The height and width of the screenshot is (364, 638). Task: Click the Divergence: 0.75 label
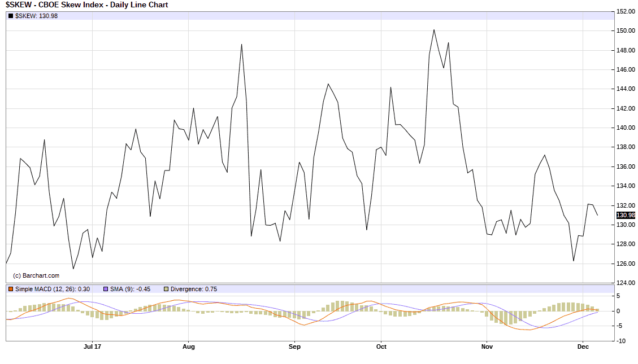click(x=193, y=289)
